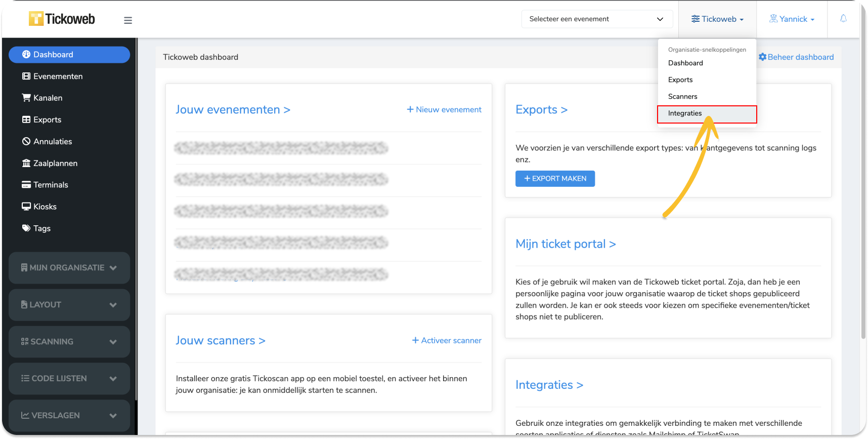
Task: Expand the VERSLAGEN section
Action: (x=69, y=416)
